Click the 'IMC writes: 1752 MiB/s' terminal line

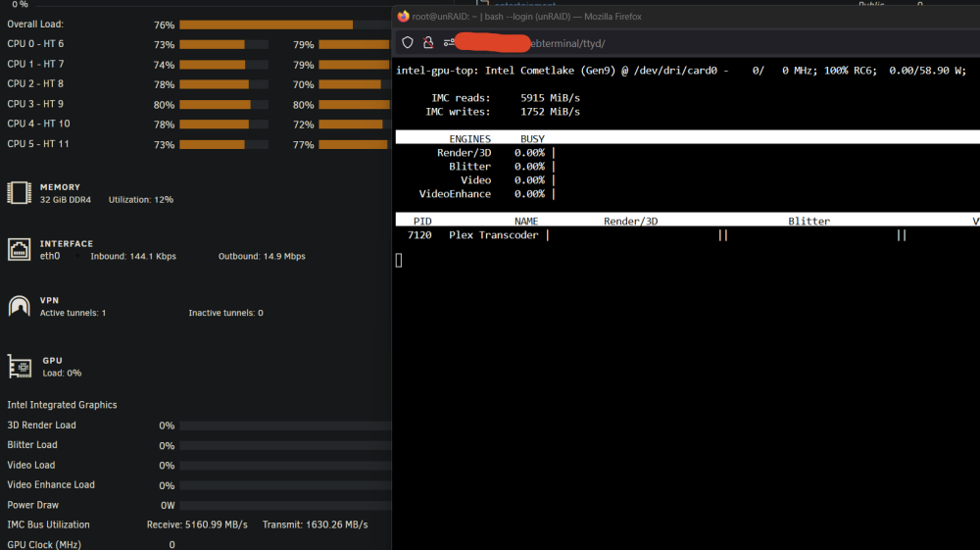tap(503, 112)
